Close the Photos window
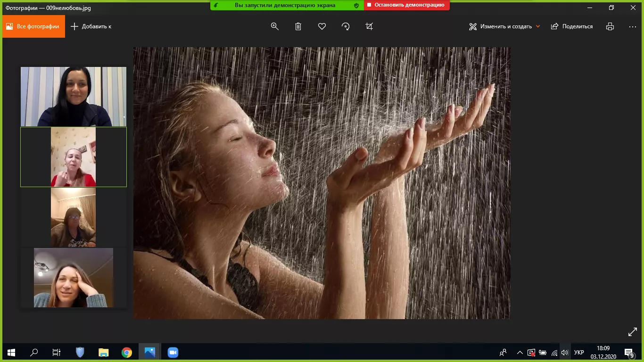 point(633,8)
